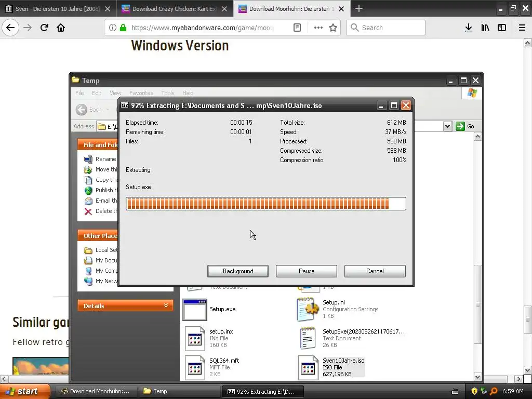The height and width of the screenshot is (399, 532).
Task: Select Setup.ini configuration file
Action: coord(338,309)
